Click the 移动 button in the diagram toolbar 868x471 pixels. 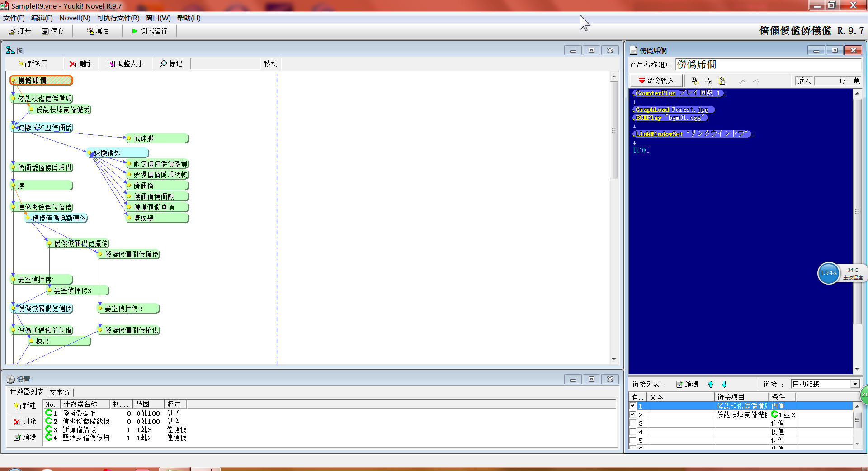[x=271, y=63]
